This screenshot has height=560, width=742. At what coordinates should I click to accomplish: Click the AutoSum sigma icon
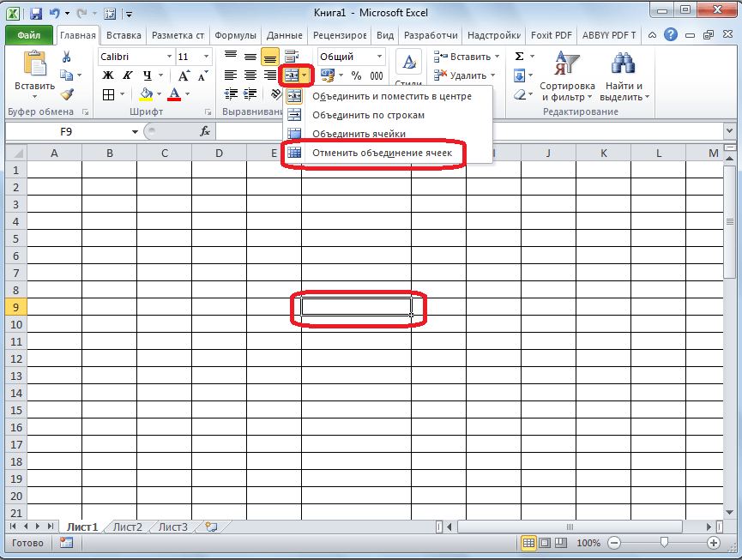coord(519,57)
